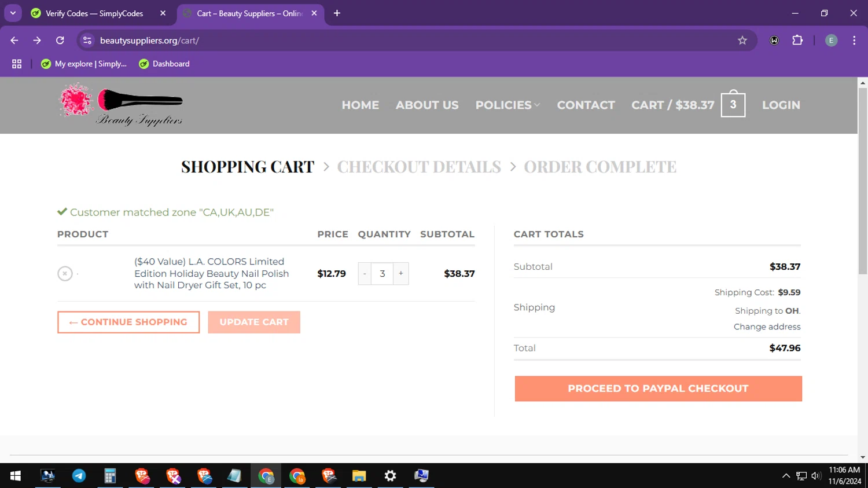
Task: Reload the cart page
Action: [60, 41]
